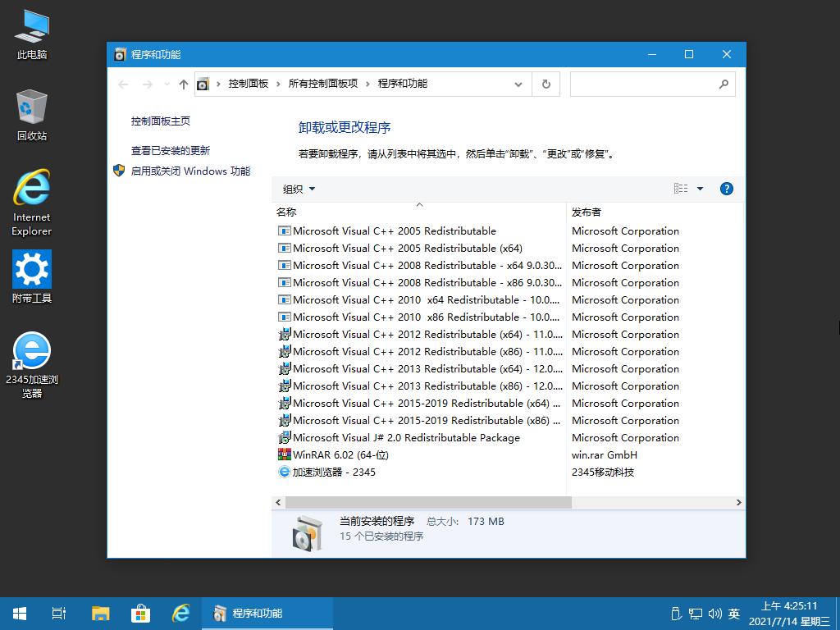Expand chevron before 控制面板 breadcrumb

(218, 84)
